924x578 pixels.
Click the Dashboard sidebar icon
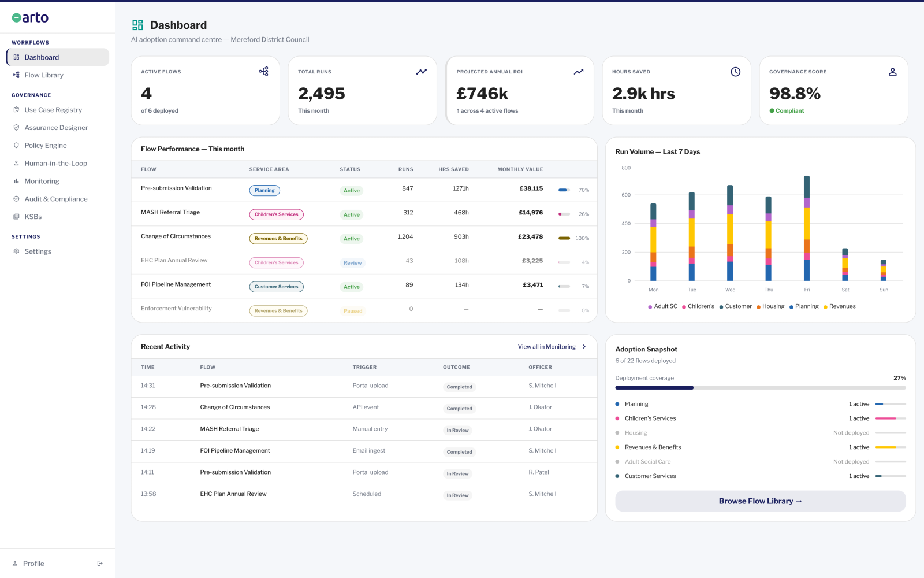tap(16, 57)
